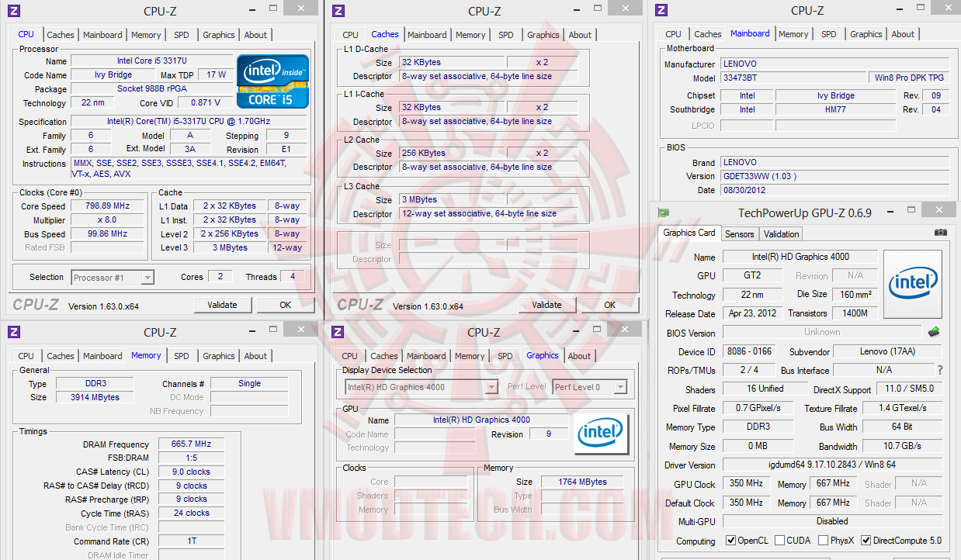Click the CPU-Z logo icon in the processor-info window title bar
The width and height of the screenshot is (961, 560).
[x=14, y=11]
